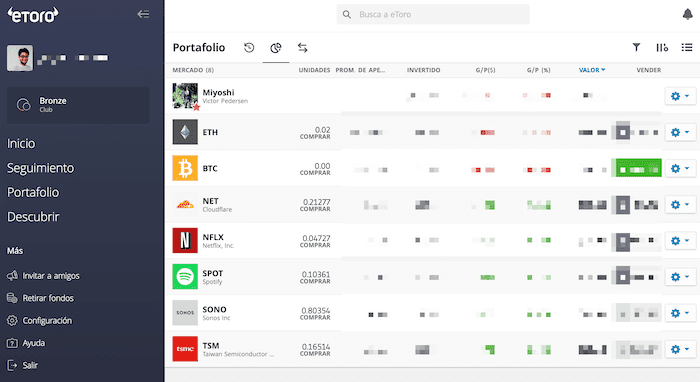The image size is (700, 382).
Task: Click the Cloudflare NET logo
Action: [185, 204]
